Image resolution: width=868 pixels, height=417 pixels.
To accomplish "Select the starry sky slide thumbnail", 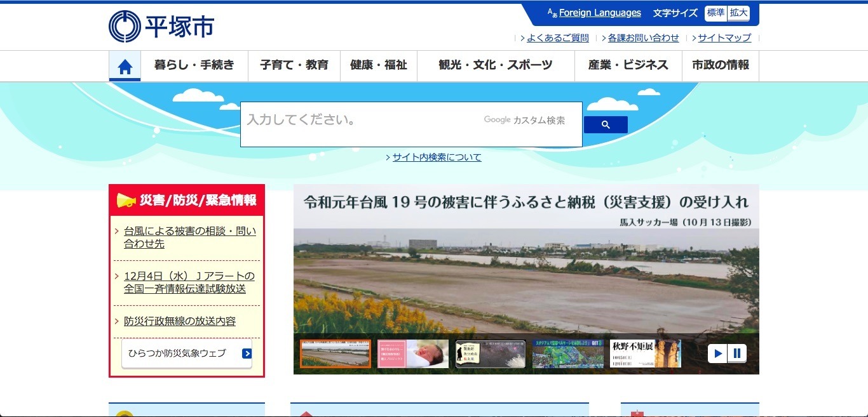I will click(x=490, y=354).
